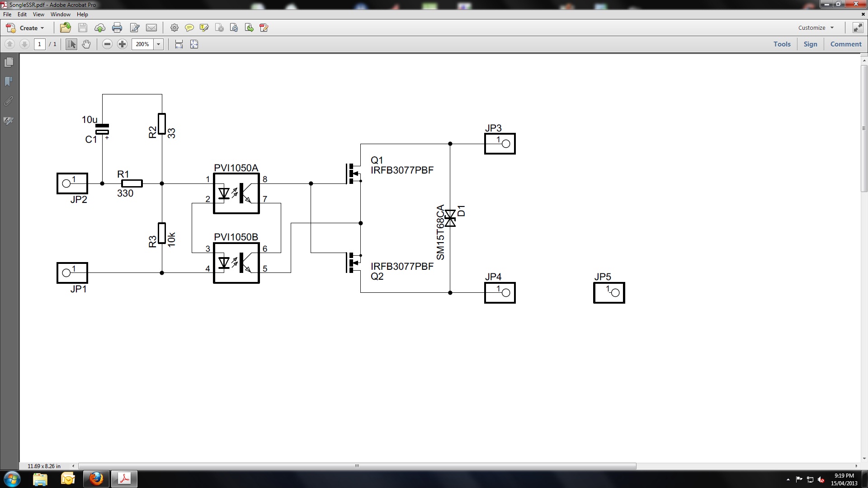This screenshot has height=488, width=868.
Task: Click the PVI1050A component label
Action: click(236, 168)
